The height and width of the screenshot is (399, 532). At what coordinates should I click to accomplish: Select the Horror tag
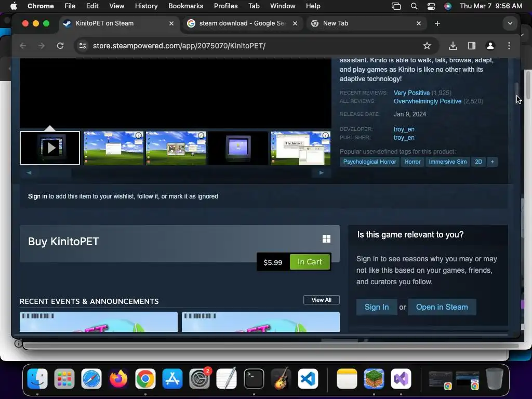[x=412, y=162]
